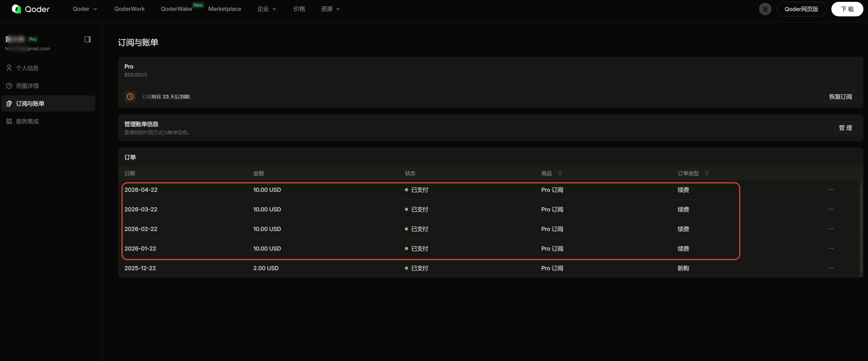Image resolution: width=868 pixels, height=361 pixels.
Task: Open the user avatar icon
Action: (x=765, y=9)
